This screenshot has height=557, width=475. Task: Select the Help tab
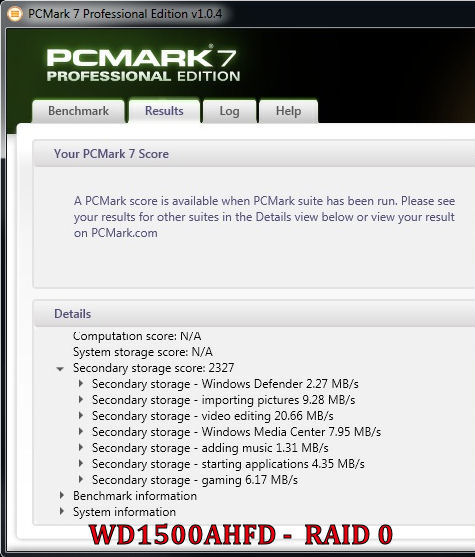[x=288, y=111]
